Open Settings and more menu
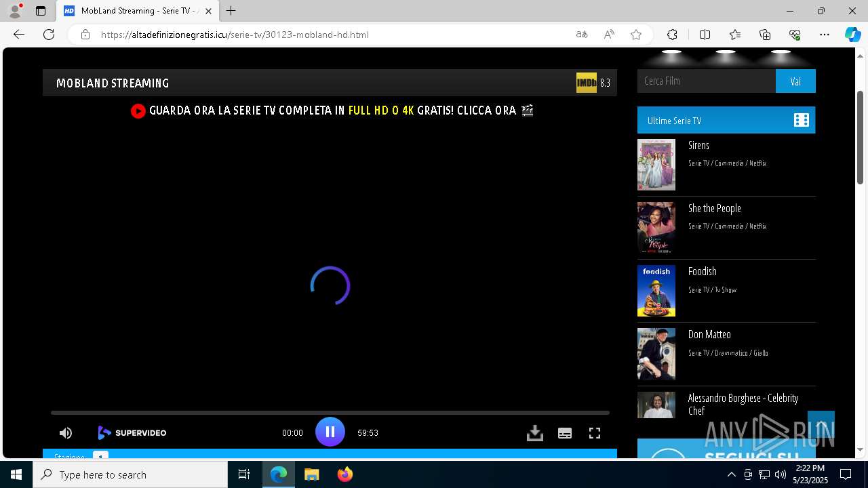This screenshot has width=868, height=488. 825,35
